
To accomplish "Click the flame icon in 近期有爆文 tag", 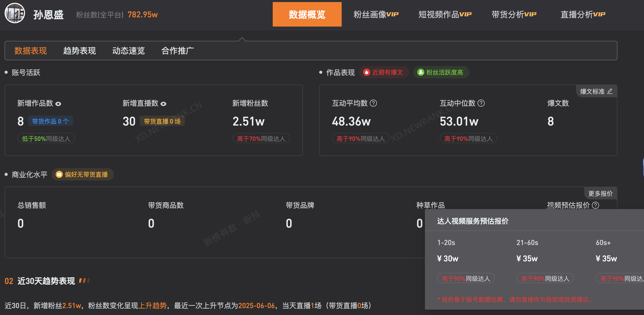I will pyautogui.click(x=367, y=72).
